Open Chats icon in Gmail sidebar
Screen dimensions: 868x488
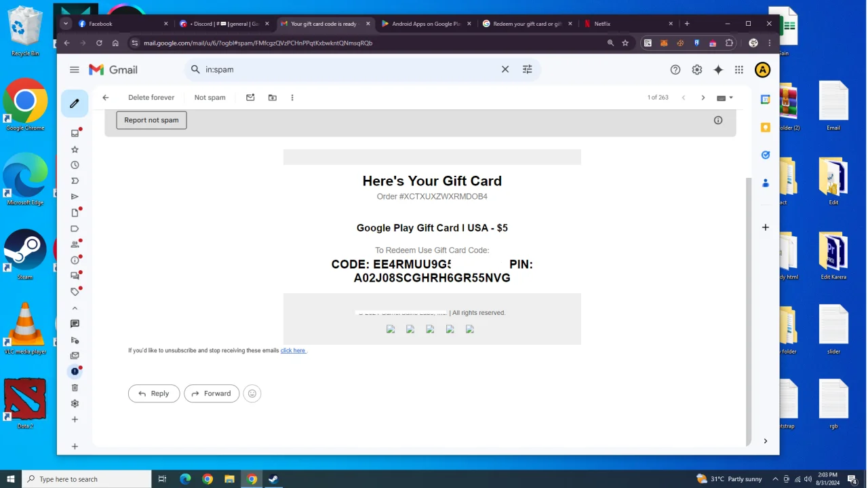(x=75, y=324)
